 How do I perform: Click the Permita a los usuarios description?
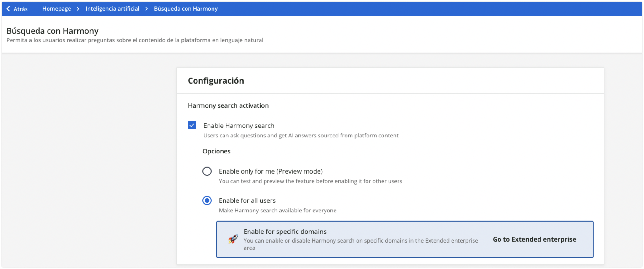point(135,40)
